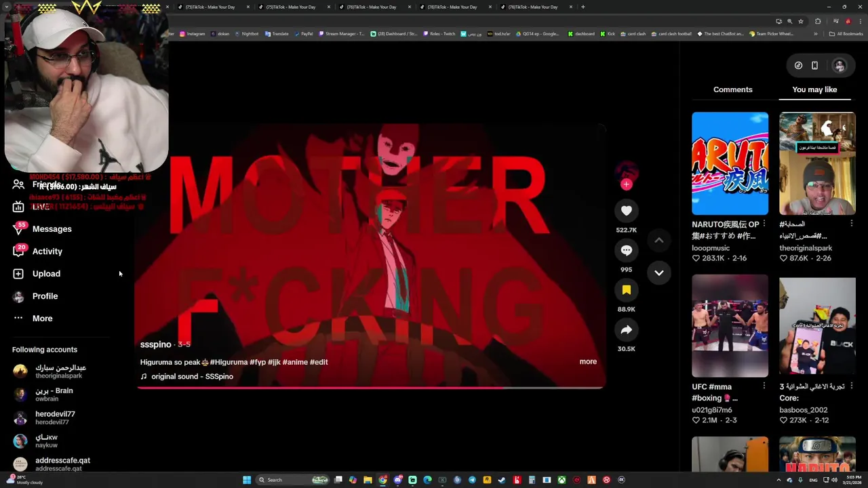Open the Team Picker Wheel bookmark
This screenshot has width=868, height=488.
coord(771,34)
